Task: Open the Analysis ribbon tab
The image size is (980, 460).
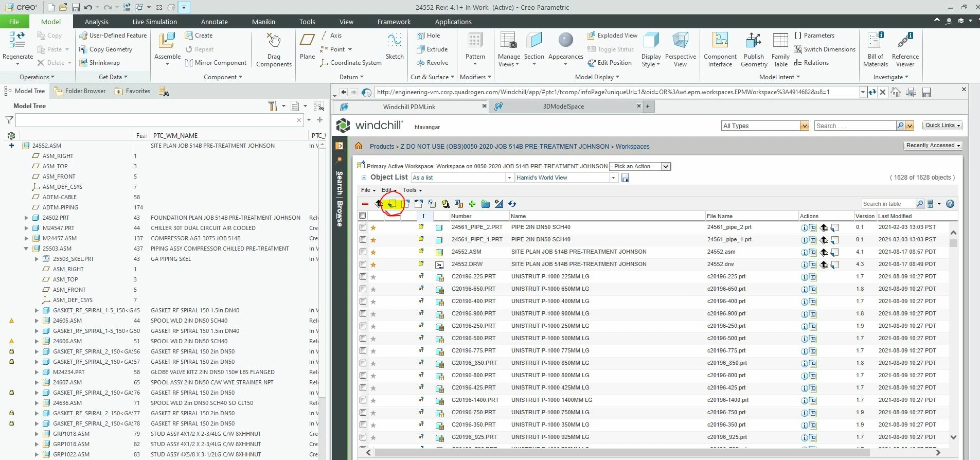Action: click(x=97, y=22)
